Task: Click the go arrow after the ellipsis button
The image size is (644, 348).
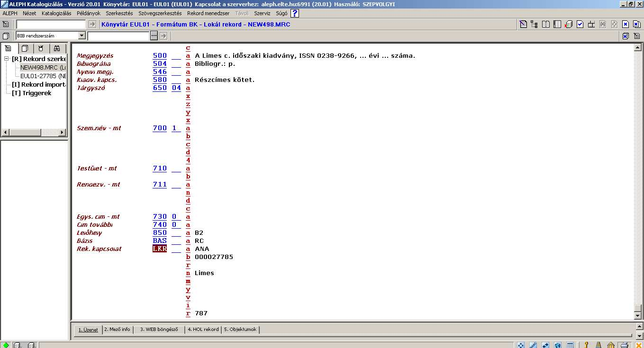Action: click(x=163, y=36)
